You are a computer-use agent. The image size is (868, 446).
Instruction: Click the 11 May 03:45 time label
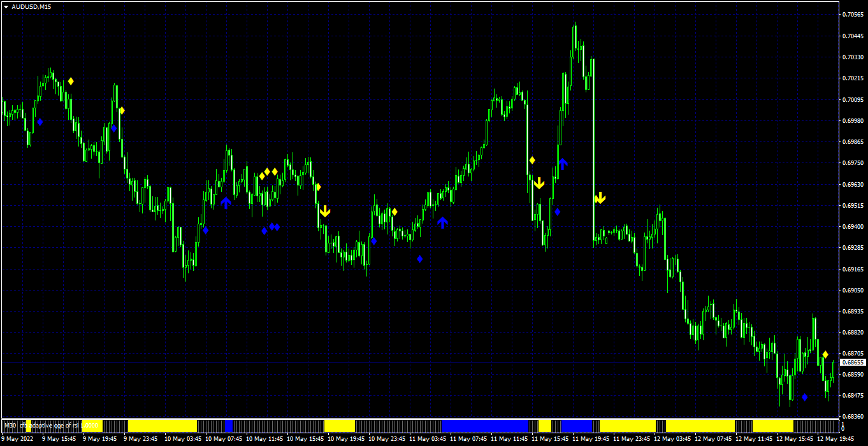point(428,438)
